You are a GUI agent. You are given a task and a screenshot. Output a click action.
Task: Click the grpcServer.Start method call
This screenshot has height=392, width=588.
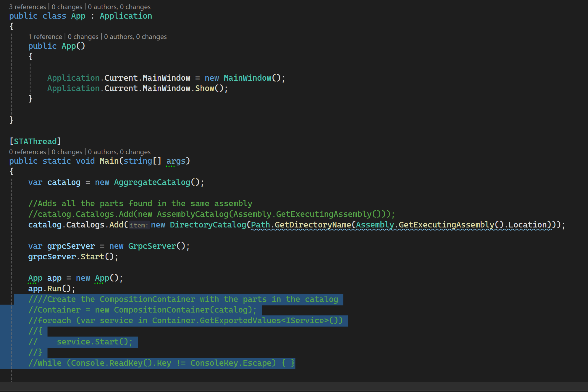click(x=92, y=257)
